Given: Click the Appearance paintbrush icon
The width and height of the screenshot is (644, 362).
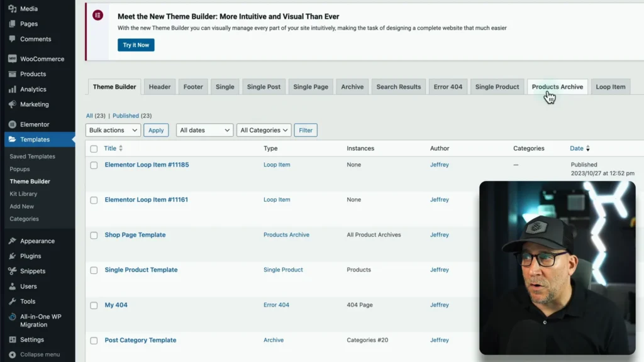Looking at the screenshot, I should coord(13,241).
